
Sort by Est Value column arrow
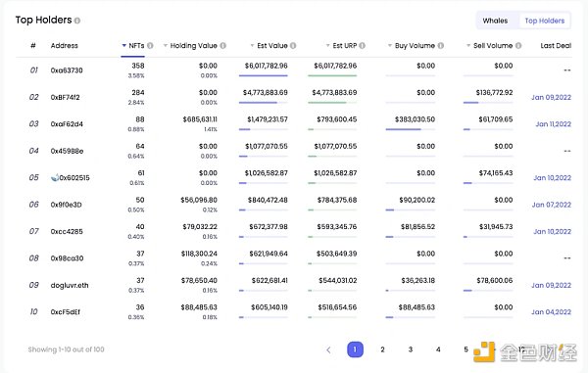253,46
